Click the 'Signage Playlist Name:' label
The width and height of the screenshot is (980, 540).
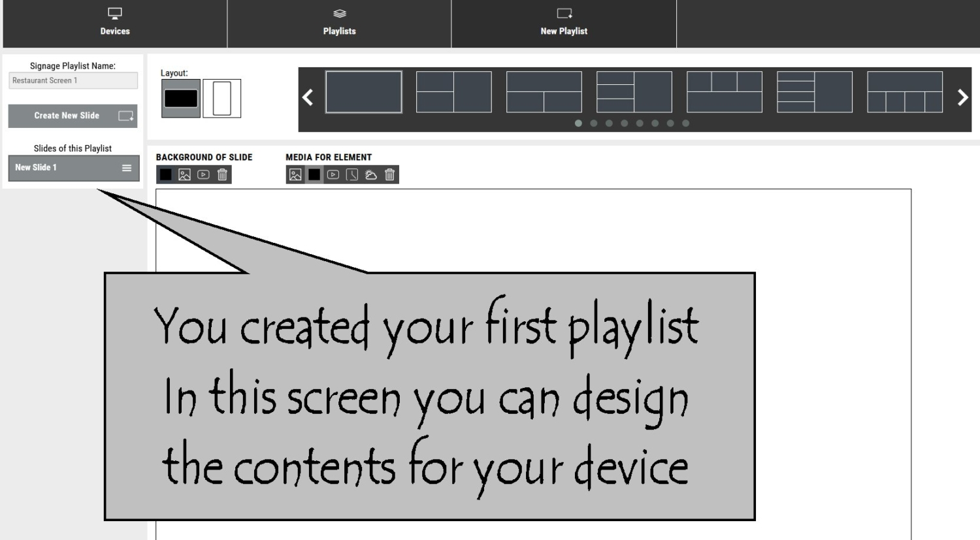[x=73, y=66]
